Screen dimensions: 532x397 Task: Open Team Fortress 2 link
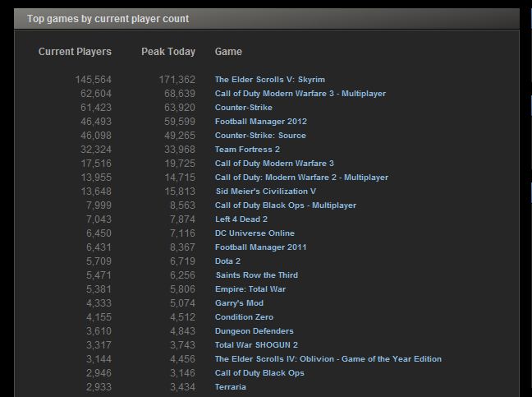247,149
